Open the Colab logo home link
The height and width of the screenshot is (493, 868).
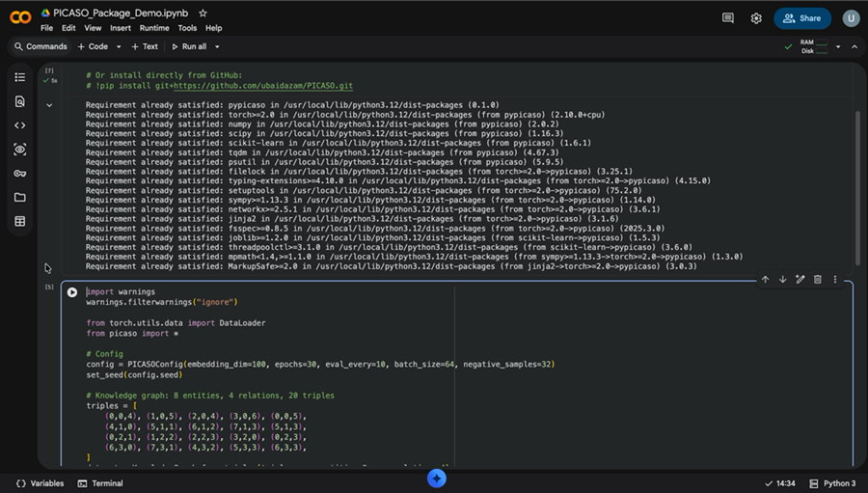point(20,17)
